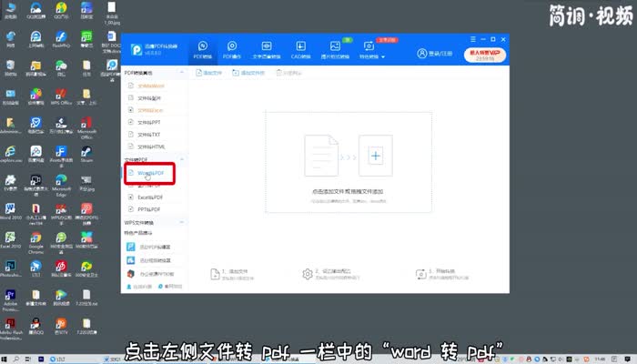Open the PDF转换 tab in top toolbar
This screenshot has width=637, height=364.
point(203,50)
